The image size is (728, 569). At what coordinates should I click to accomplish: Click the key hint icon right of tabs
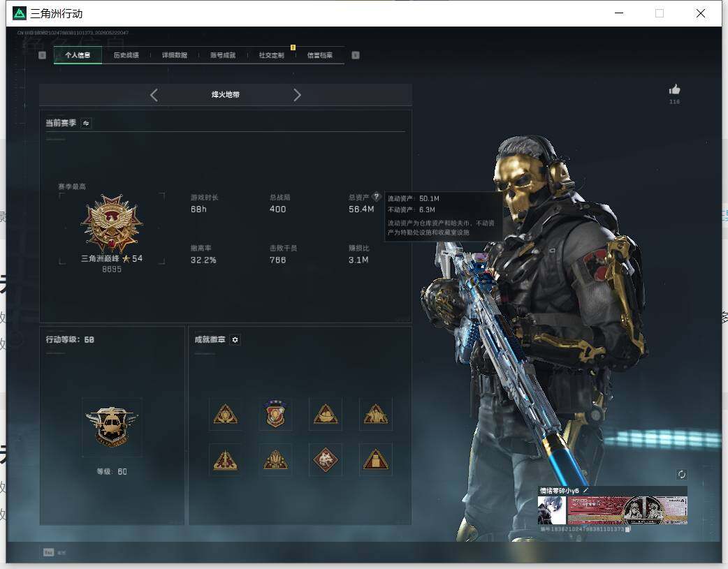[356, 55]
